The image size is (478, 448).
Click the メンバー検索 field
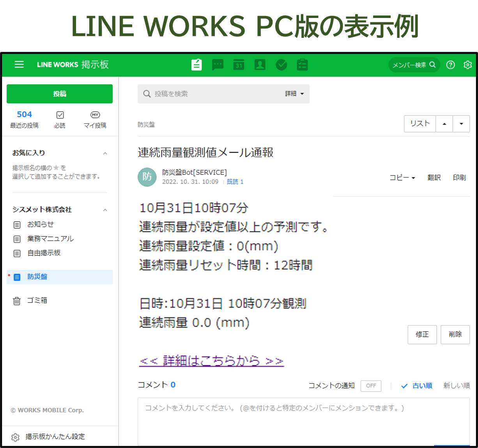click(x=414, y=65)
